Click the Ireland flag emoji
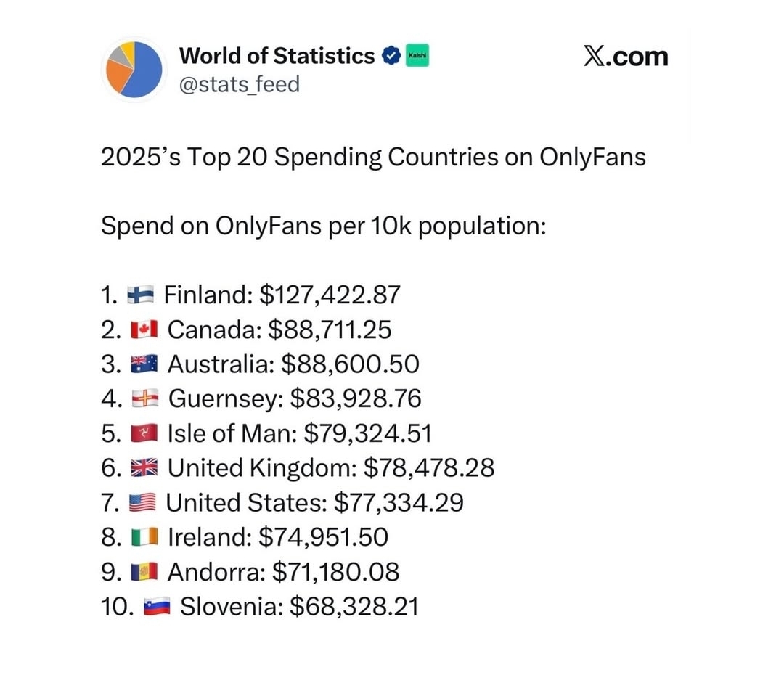This screenshot has height=675, width=784. tap(144, 538)
